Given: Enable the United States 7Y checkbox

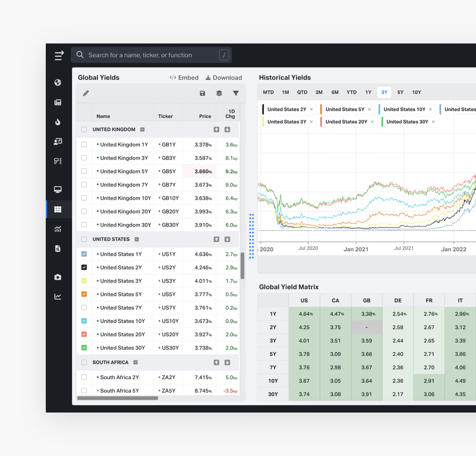Looking at the screenshot, I should pos(84,308).
